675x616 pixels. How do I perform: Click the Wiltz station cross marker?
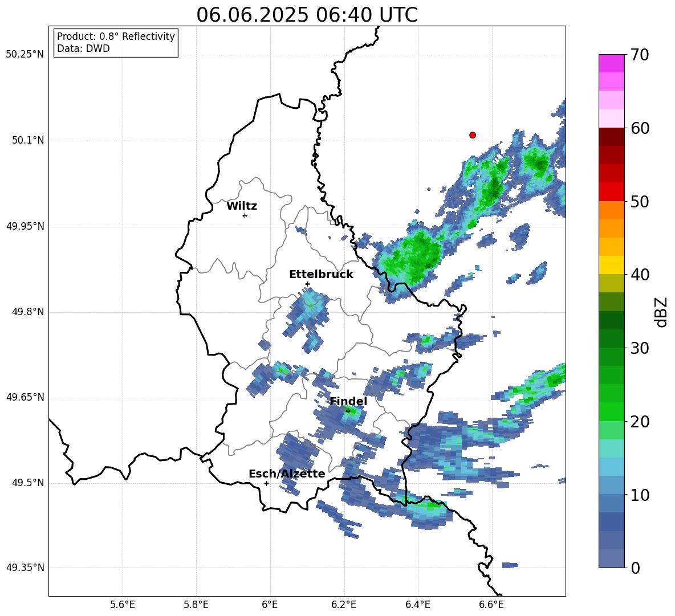pyautogui.click(x=245, y=215)
